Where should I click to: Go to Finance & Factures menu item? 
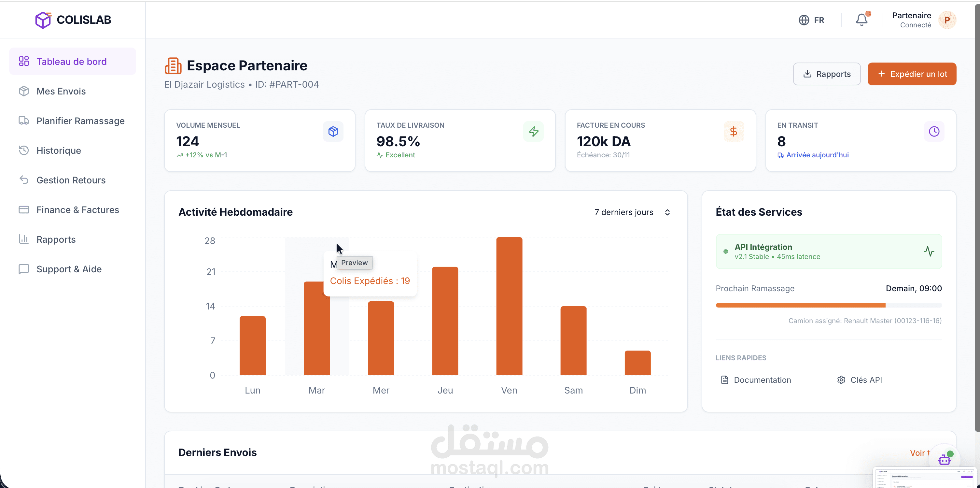click(x=77, y=210)
